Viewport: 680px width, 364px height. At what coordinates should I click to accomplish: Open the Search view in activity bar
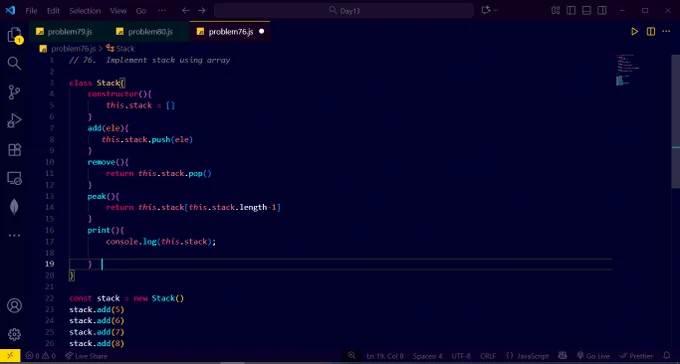click(x=14, y=63)
